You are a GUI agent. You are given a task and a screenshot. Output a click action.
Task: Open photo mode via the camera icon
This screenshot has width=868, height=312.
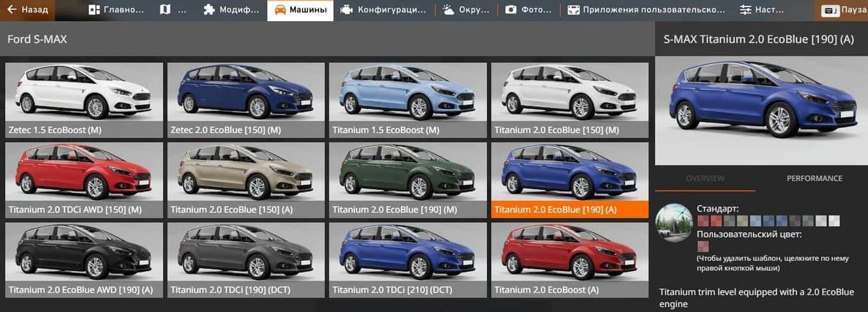(x=510, y=10)
